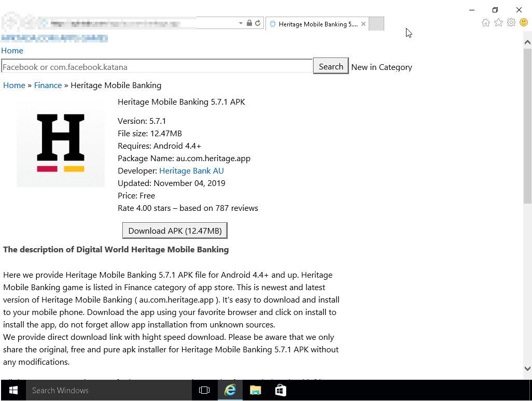
Task: Close the Heritage Mobile Banking tab
Action: coord(363,24)
